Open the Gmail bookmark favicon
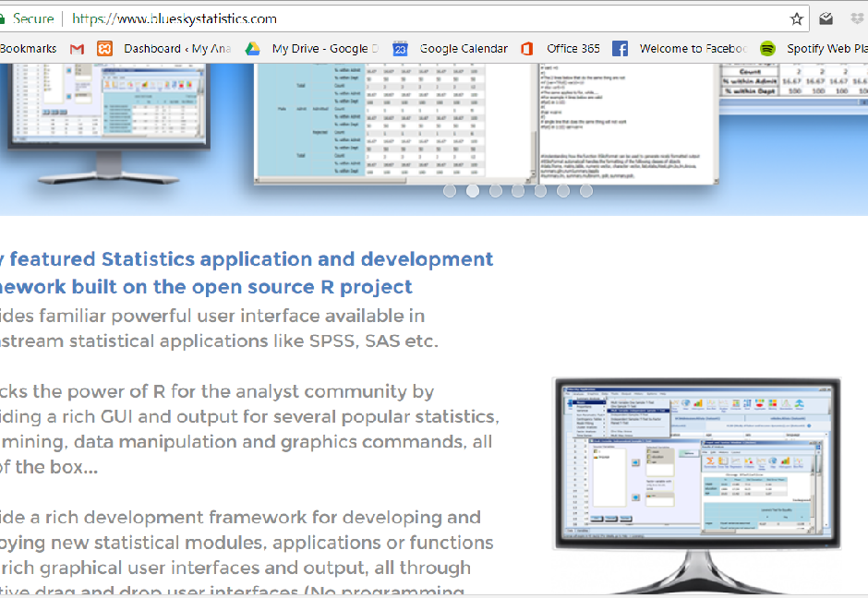The width and height of the screenshot is (868, 598). click(77, 48)
